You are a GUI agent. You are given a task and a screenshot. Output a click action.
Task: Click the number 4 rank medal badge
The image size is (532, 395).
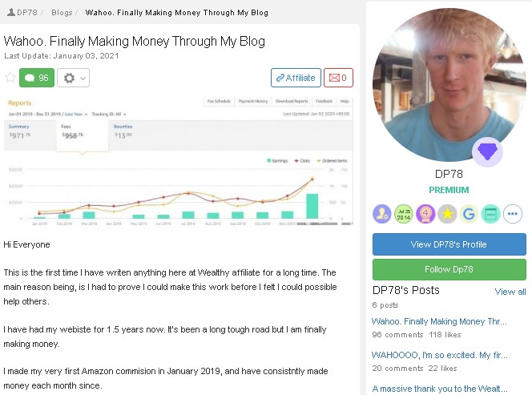tap(425, 214)
